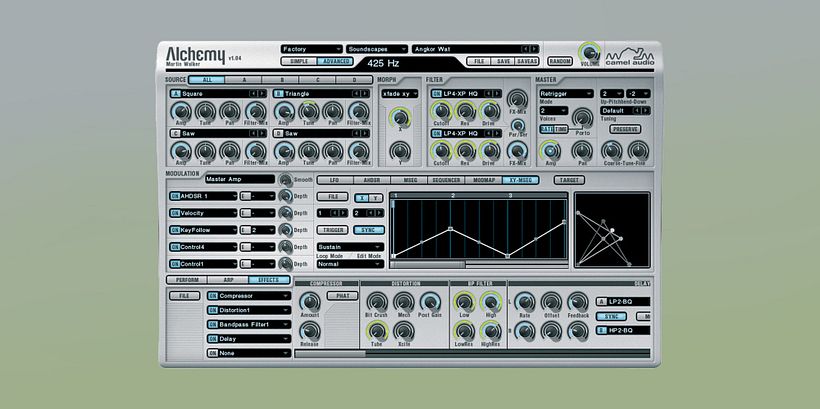
Task: Click the master Volume knob
Action: pyautogui.click(x=588, y=51)
